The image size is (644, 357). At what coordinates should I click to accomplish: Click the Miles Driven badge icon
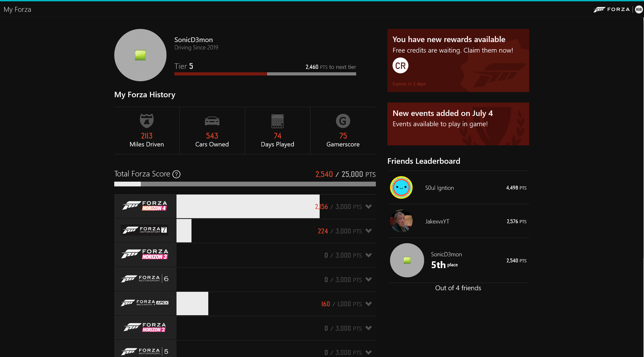click(x=147, y=121)
